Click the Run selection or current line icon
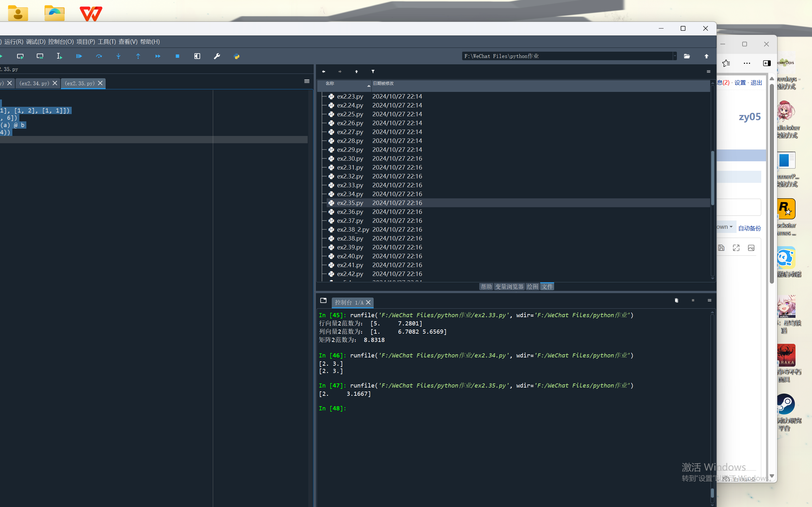The image size is (812, 507). click(x=59, y=56)
